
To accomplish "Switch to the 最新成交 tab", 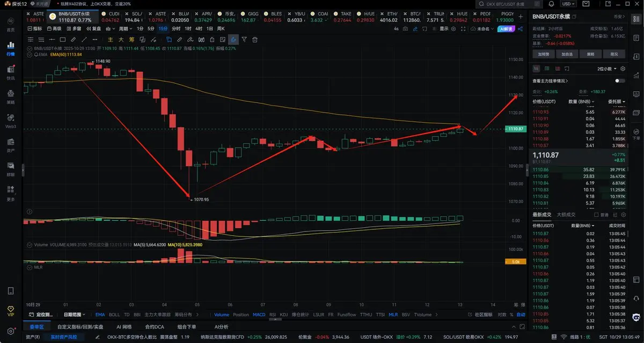I will coord(541,215).
